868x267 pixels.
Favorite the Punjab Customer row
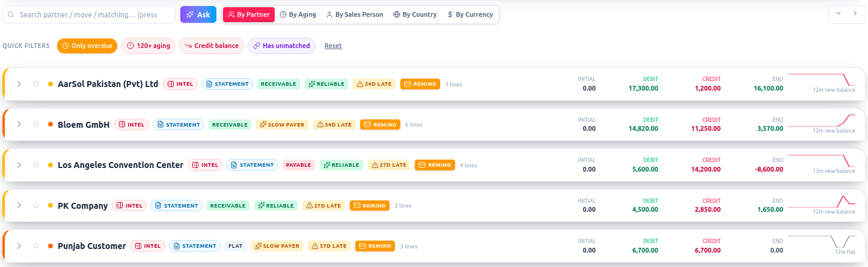tap(36, 246)
